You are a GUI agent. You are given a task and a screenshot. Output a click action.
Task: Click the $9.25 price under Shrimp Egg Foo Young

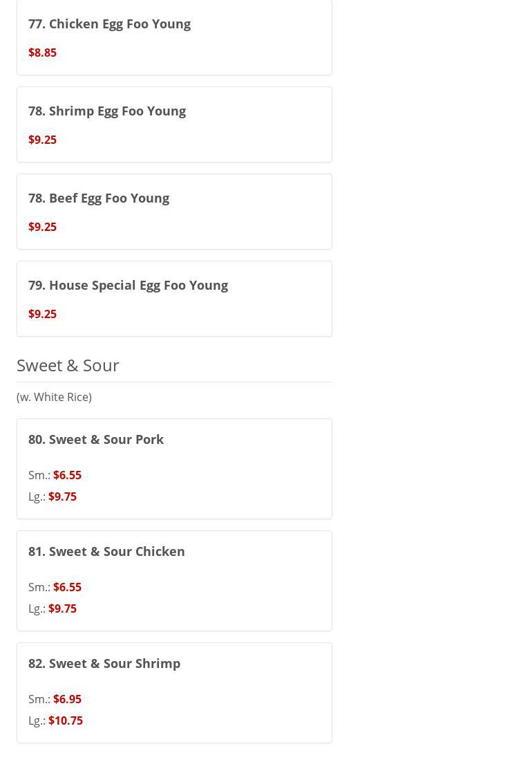(42, 140)
